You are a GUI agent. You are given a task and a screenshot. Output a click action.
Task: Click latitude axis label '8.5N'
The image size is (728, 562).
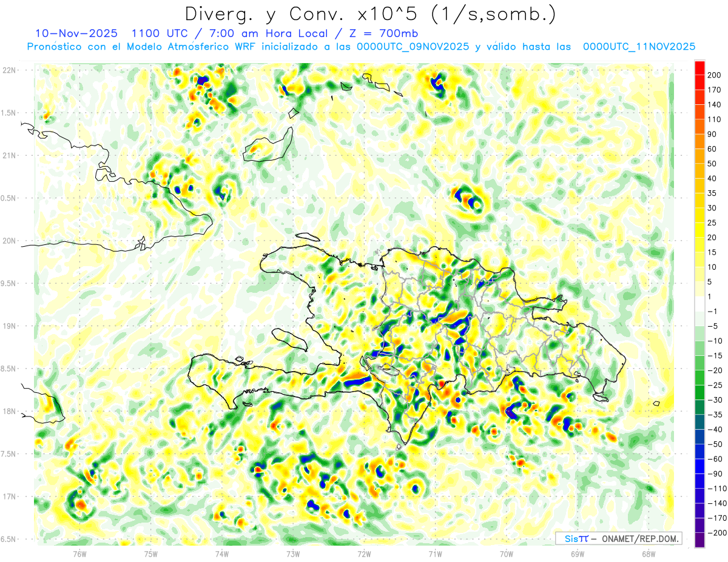[x=9, y=369]
